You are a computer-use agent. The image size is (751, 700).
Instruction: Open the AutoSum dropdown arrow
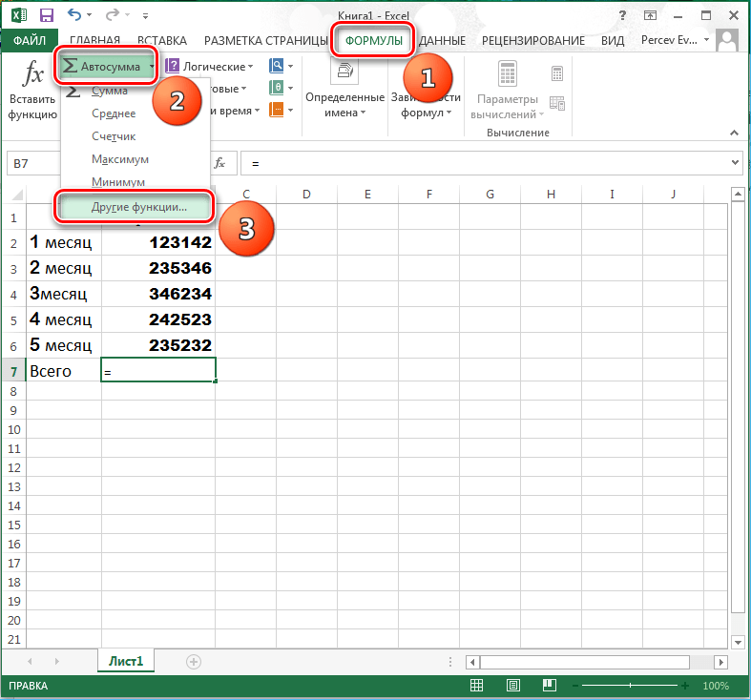152,67
